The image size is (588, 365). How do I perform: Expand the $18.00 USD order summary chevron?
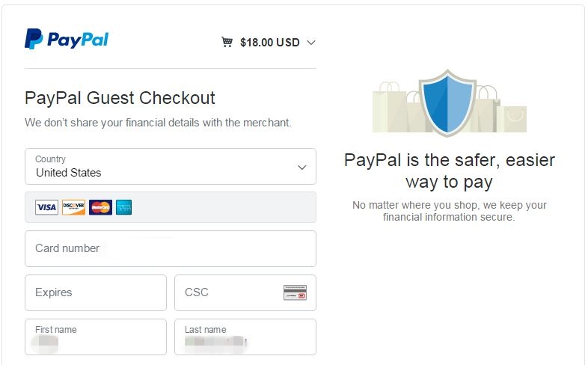(311, 43)
